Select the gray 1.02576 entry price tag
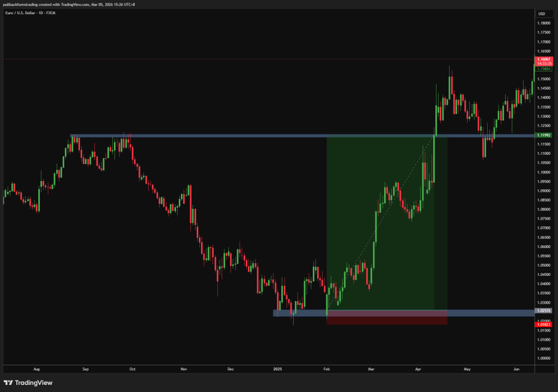The width and height of the screenshot is (558, 392). click(x=544, y=310)
